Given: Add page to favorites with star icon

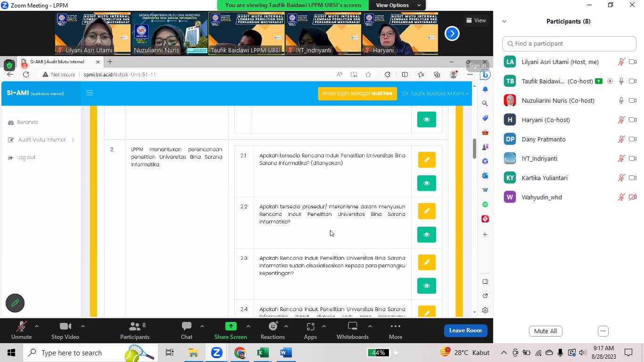Looking at the screenshot, I should (368, 74).
